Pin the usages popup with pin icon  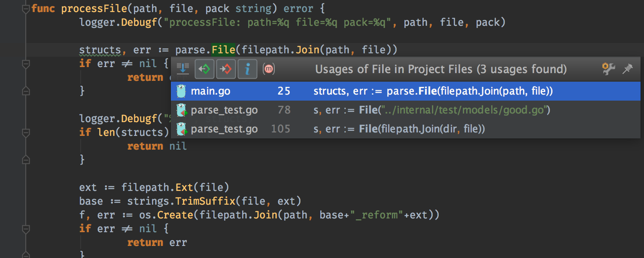628,69
